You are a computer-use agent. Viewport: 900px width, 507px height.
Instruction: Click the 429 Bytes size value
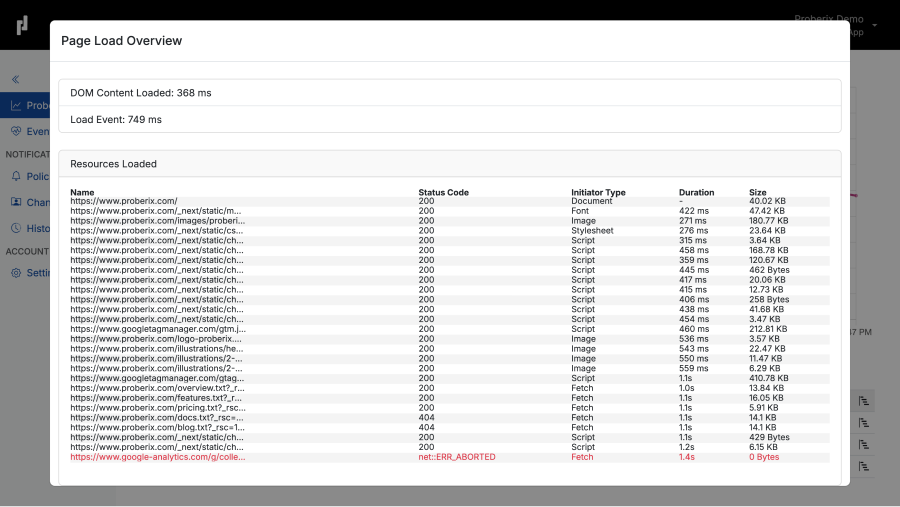pyautogui.click(x=769, y=437)
